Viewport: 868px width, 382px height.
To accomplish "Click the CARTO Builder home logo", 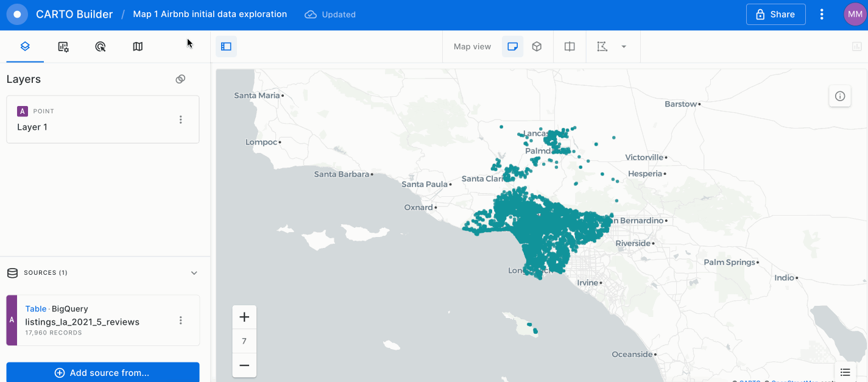I will 17,14.
